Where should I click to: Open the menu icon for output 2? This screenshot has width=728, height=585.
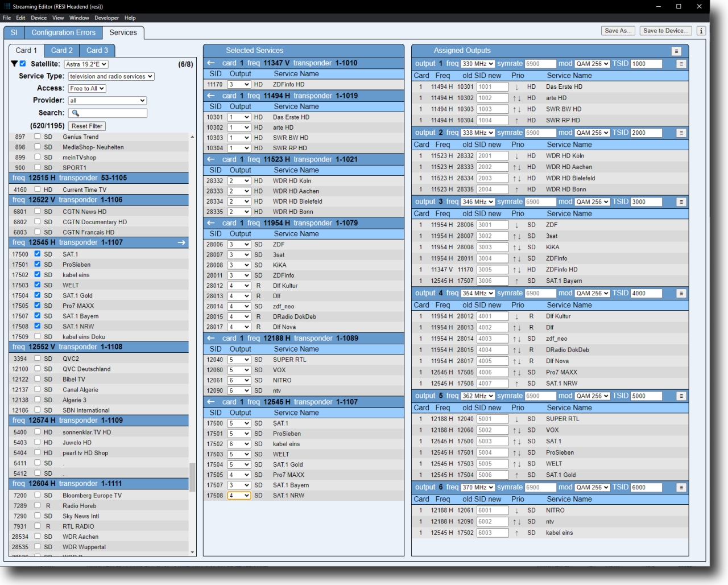(x=681, y=133)
